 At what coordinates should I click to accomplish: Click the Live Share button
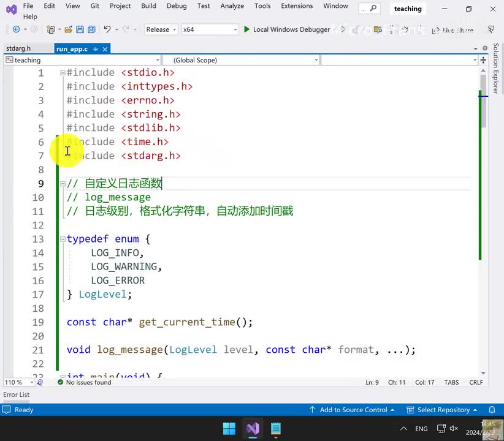pyautogui.click(x=453, y=30)
